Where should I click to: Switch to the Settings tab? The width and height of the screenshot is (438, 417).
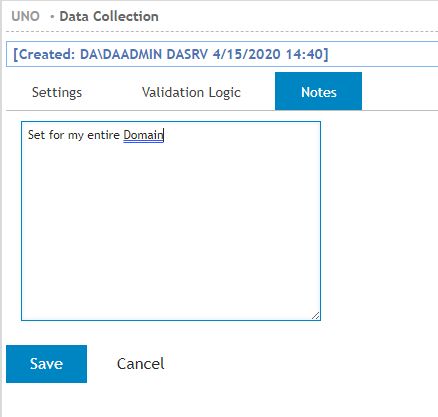(57, 92)
